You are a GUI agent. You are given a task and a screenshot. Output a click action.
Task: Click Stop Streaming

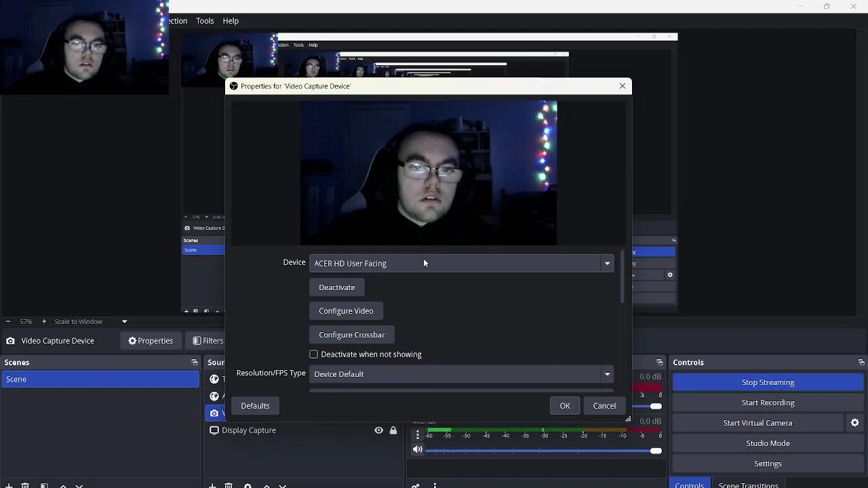(768, 382)
